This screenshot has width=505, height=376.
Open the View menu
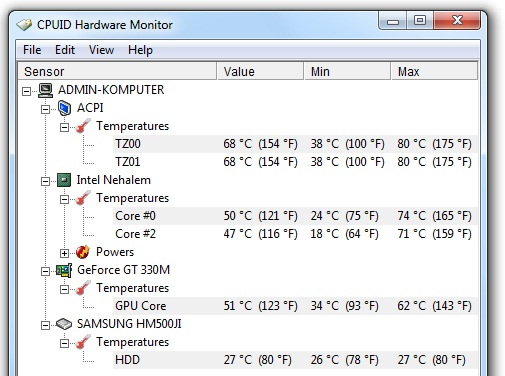coord(101,50)
